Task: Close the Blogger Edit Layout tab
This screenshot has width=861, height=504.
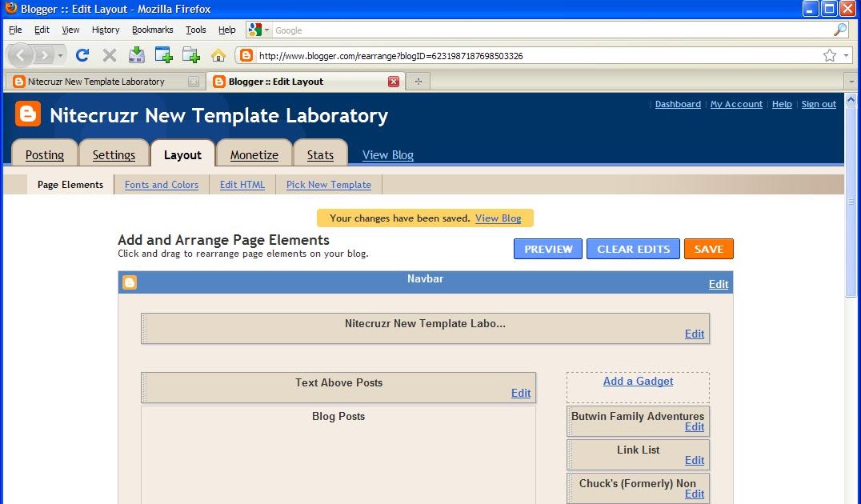Action: coord(393,82)
